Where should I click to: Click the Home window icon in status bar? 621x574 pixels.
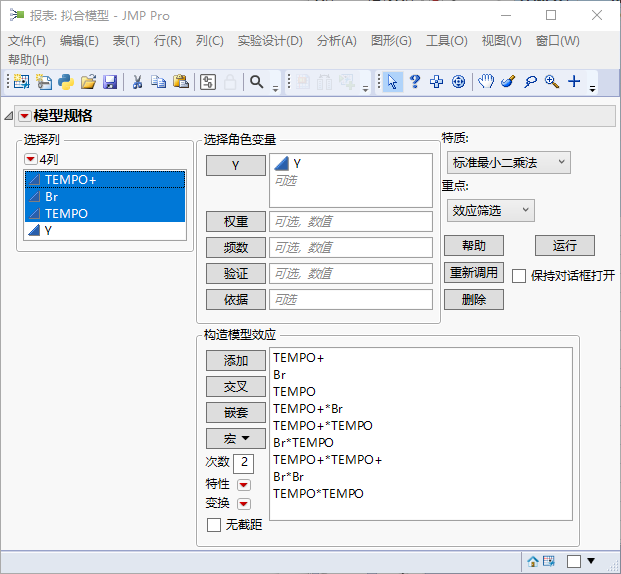(x=533, y=561)
